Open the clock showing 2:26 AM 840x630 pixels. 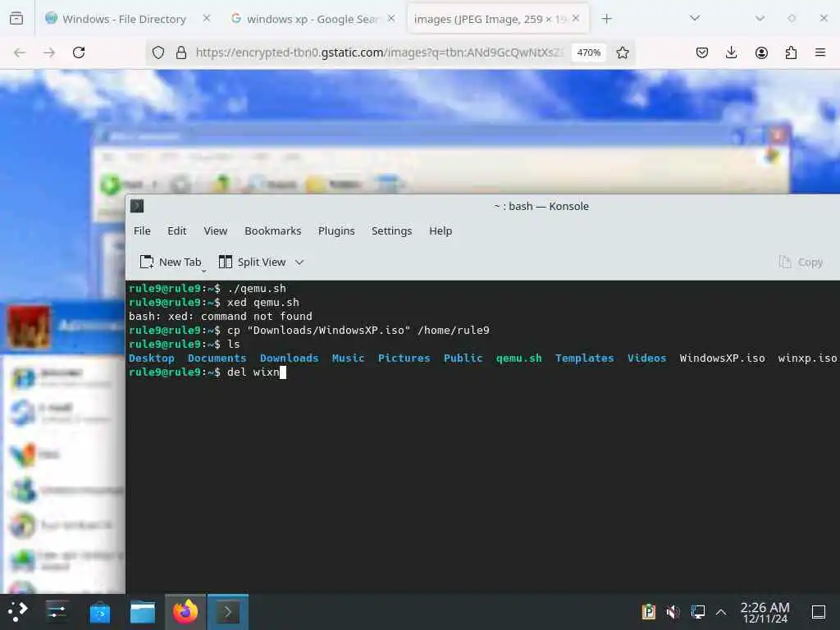click(x=765, y=612)
